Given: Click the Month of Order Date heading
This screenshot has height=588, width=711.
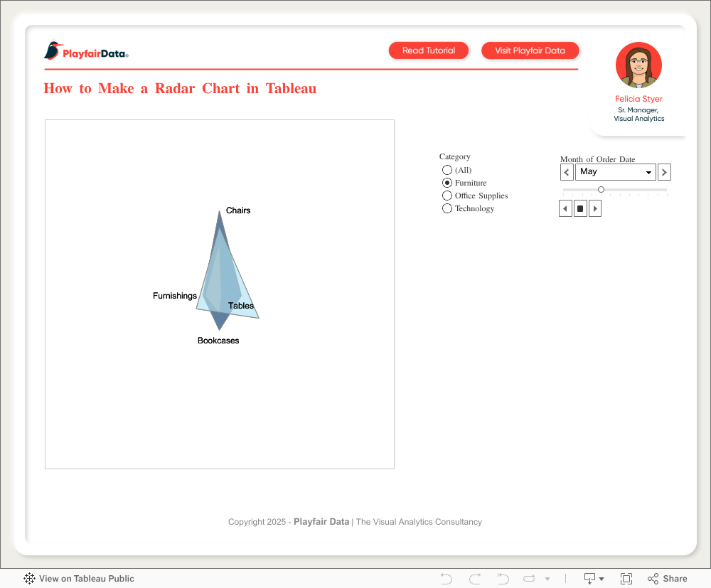Looking at the screenshot, I should point(598,159).
